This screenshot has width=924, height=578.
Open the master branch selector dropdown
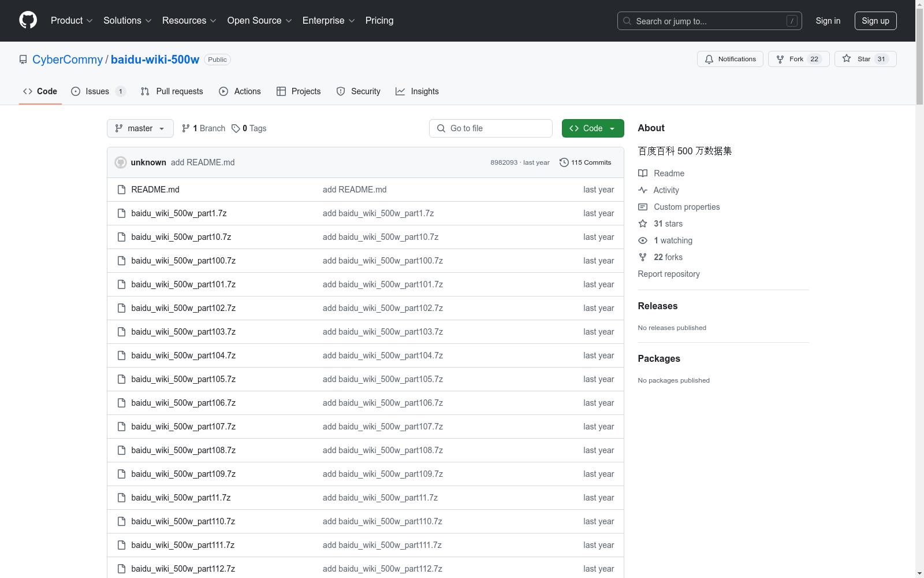click(x=140, y=128)
